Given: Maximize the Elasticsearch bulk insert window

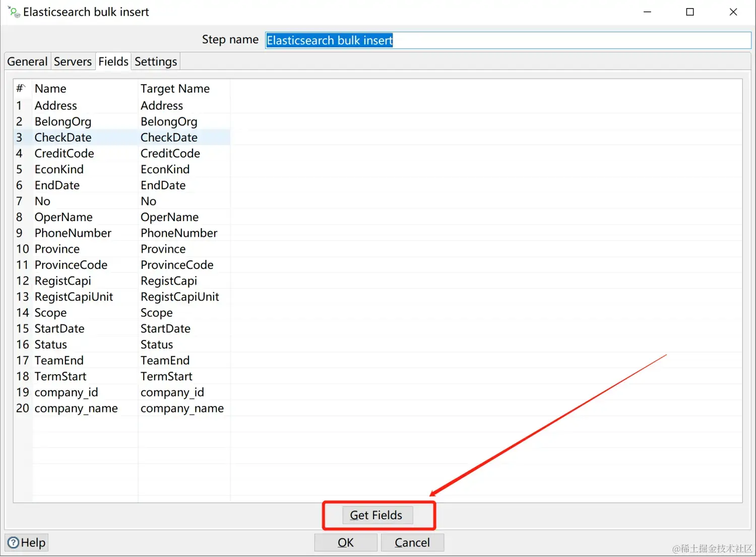Looking at the screenshot, I should pyautogui.click(x=690, y=12).
